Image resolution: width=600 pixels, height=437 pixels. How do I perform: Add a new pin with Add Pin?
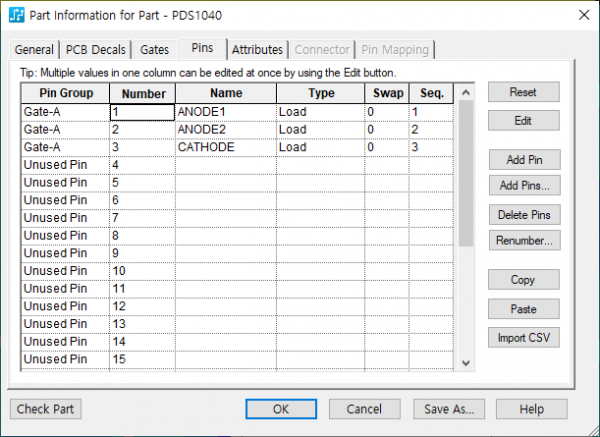[523, 160]
